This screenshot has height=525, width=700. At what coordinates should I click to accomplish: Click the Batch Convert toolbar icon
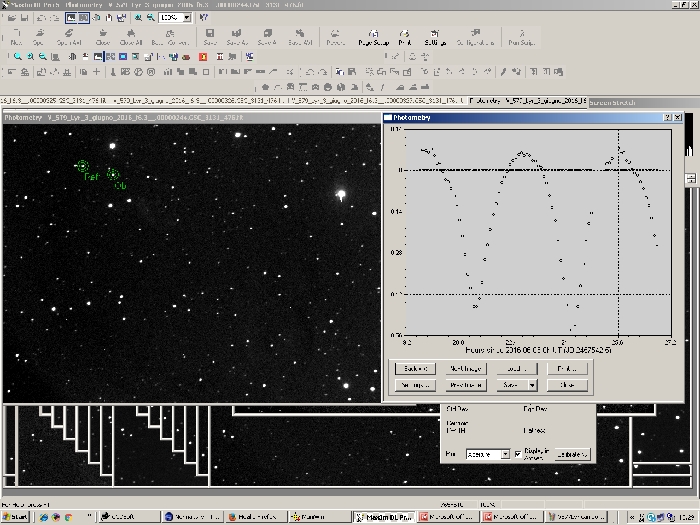pyautogui.click(x=170, y=37)
